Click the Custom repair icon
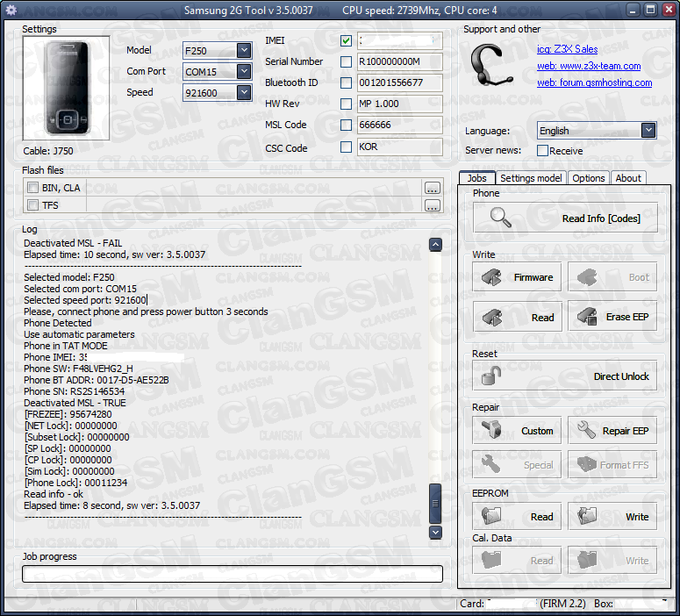Screen dimensions: 680x616 pos(491,430)
